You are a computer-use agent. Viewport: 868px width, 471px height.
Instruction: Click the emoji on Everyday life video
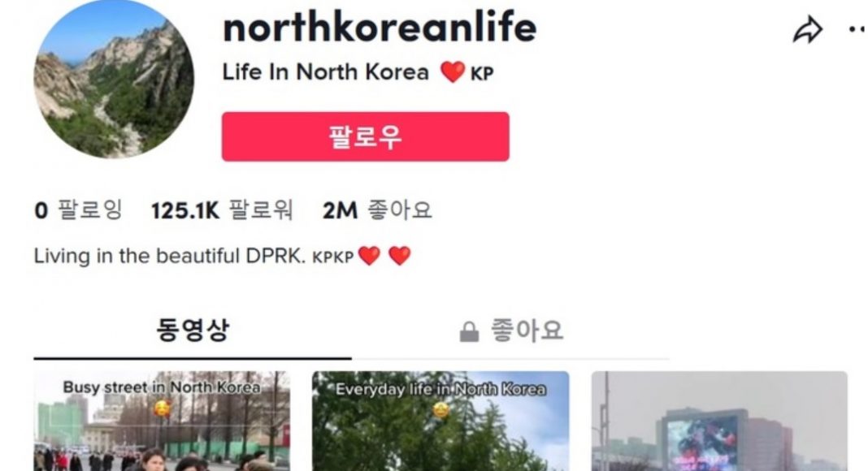point(441,409)
